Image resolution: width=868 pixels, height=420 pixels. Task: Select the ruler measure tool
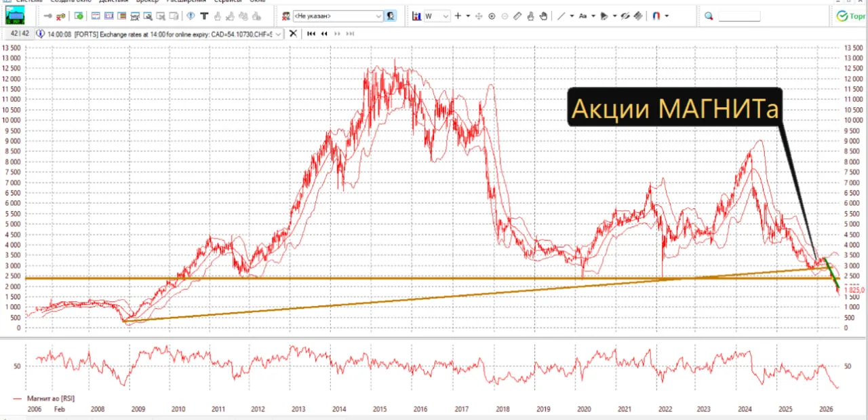517,16
